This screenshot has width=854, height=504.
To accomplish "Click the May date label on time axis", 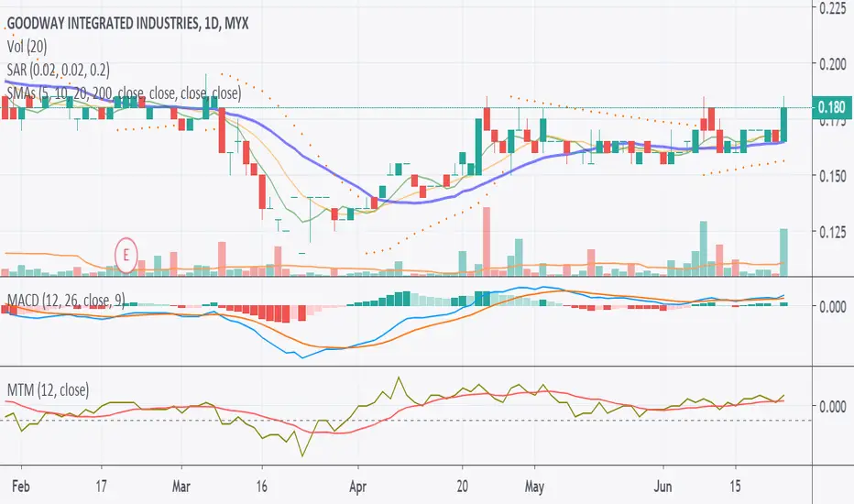I will 534,486.
